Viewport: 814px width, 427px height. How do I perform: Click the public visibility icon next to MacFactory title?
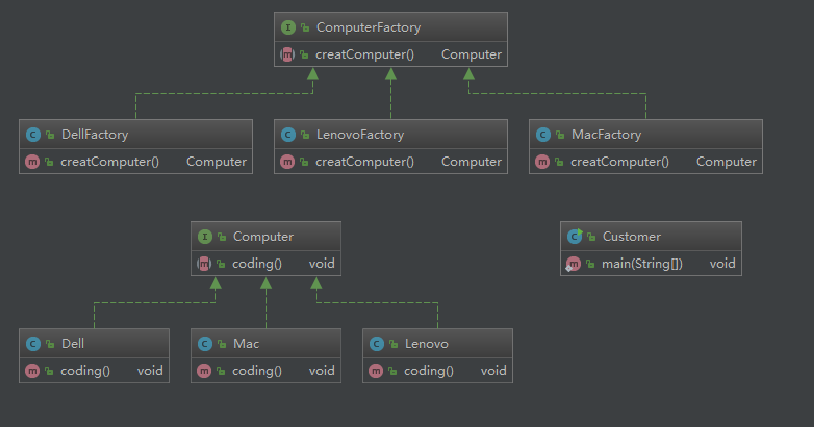(560, 135)
